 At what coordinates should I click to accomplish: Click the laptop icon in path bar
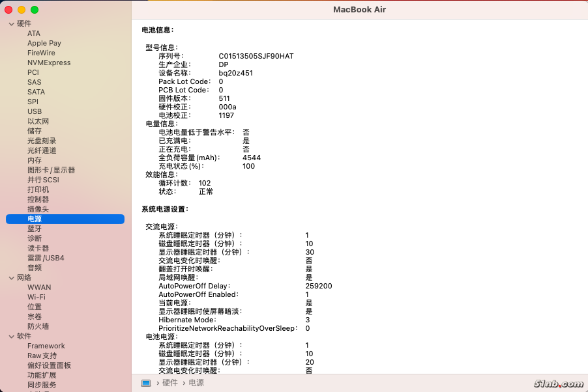pos(146,383)
